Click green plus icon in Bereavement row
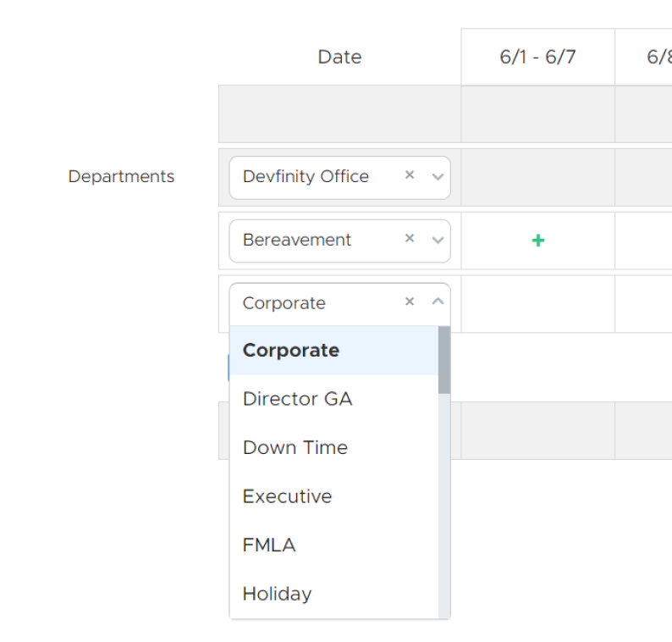Screen dimensions: 672x642 [537, 241]
